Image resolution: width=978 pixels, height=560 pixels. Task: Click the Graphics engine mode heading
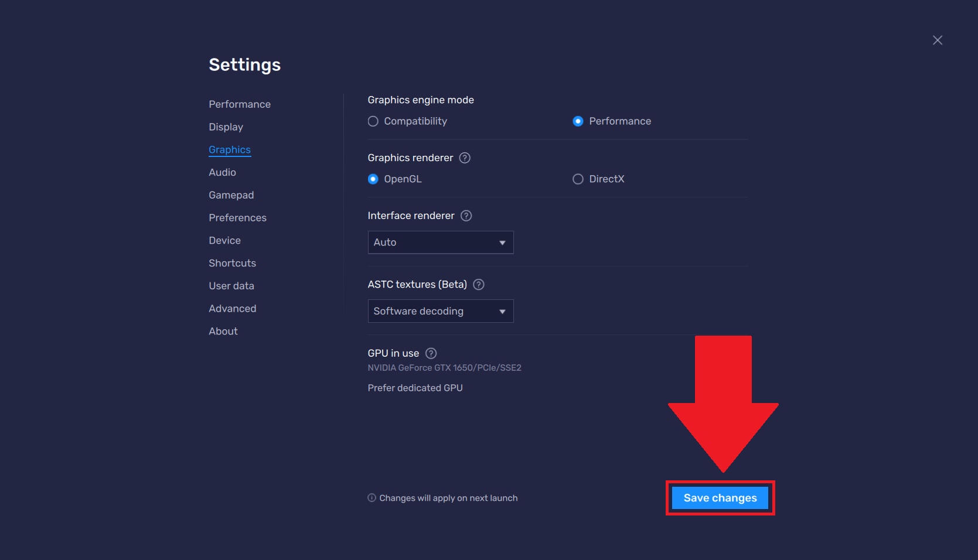click(x=421, y=100)
